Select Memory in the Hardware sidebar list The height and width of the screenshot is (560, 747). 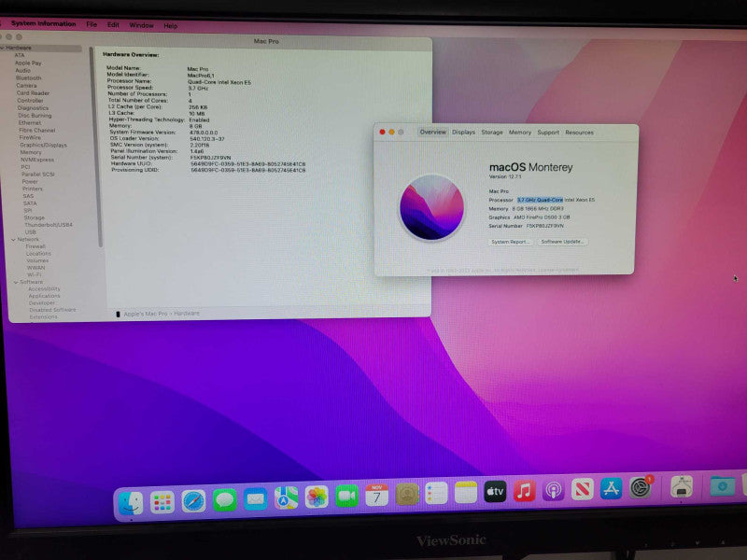31,152
